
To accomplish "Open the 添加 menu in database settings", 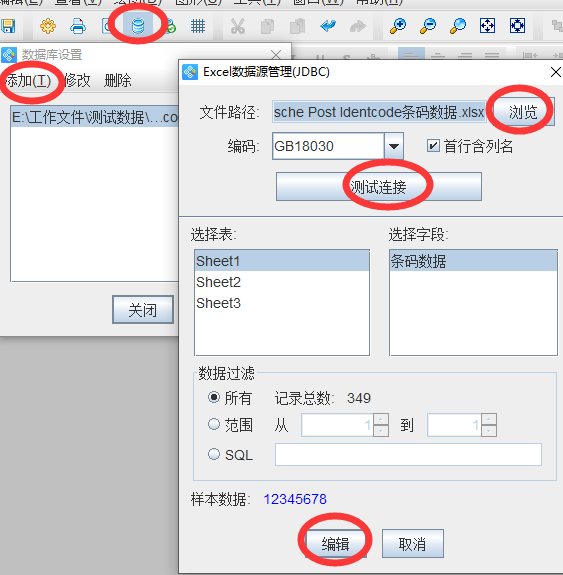I will (x=29, y=80).
